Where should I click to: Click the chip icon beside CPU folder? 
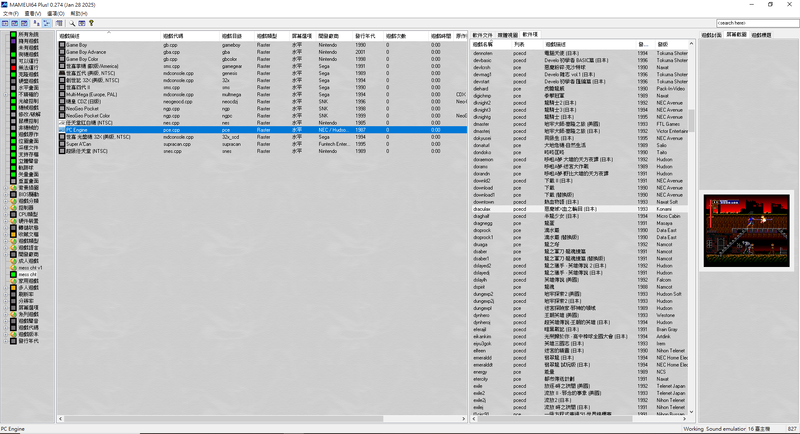pyautogui.click(x=13, y=214)
